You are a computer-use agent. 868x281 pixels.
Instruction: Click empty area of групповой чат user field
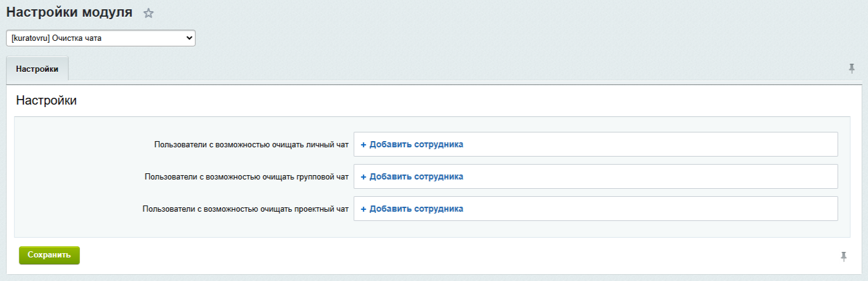tap(651, 176)
